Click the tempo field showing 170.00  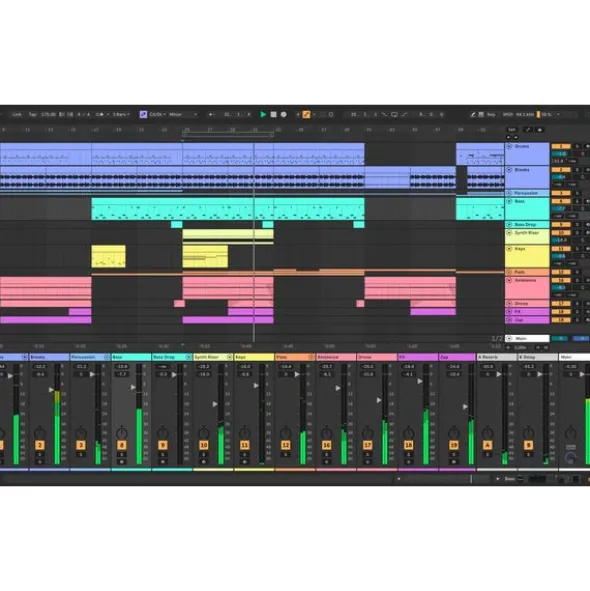tap(48, 114)
